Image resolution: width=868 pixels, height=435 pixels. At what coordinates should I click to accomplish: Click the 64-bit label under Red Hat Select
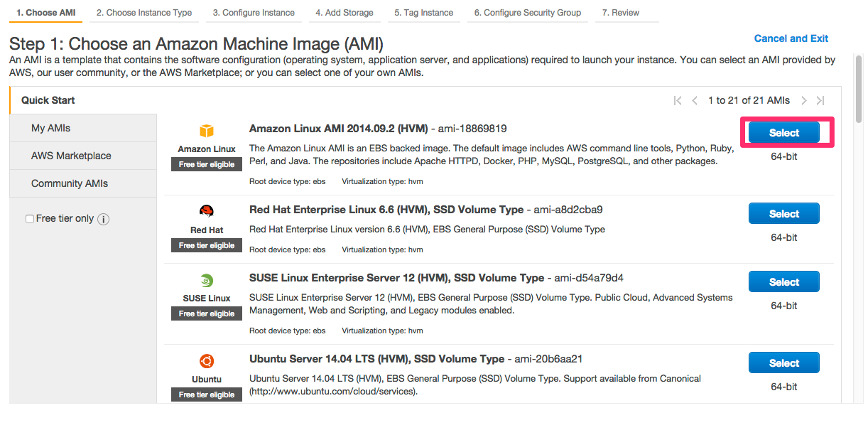point(784,237)
